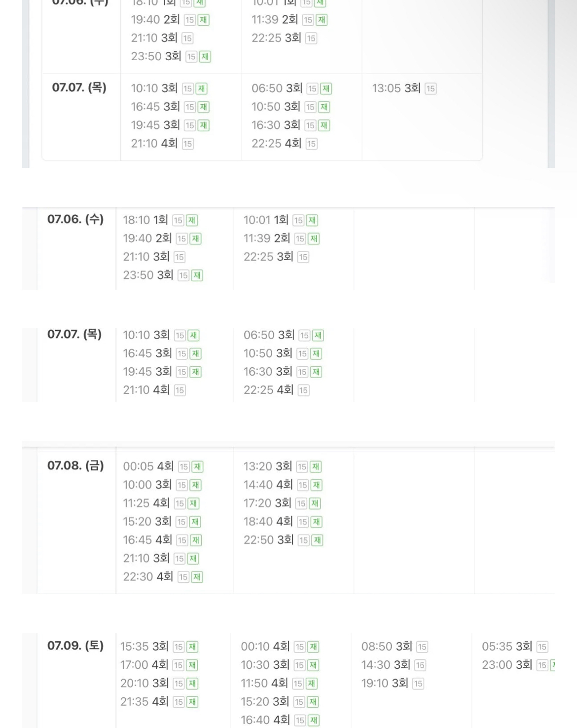This screenshot has height=728, width=577.
Task: Open the 10:00 3회 Friday broadcast entry
Action: (x=147, y=485)
